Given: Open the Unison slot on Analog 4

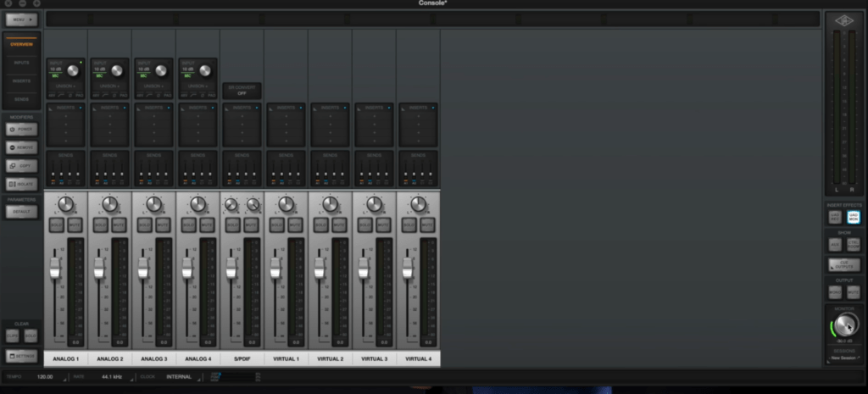Looking at the screenshot, I should (198, 86).
